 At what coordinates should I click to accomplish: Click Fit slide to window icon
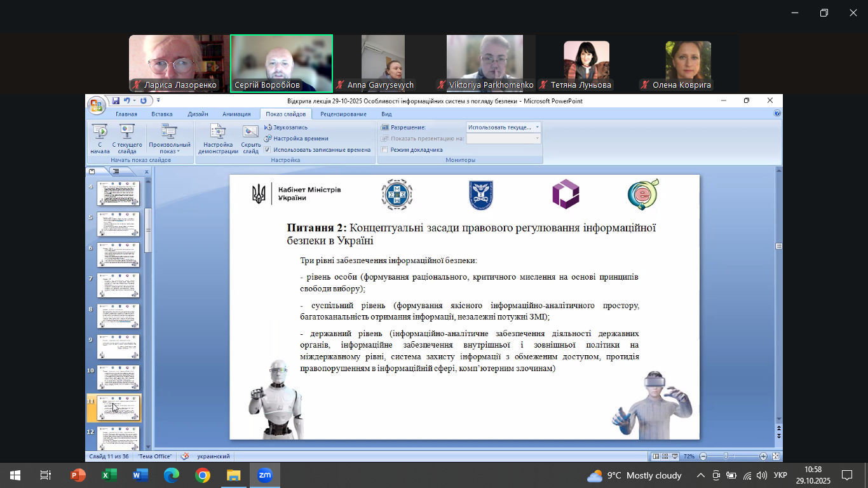[x=776, y=456]
